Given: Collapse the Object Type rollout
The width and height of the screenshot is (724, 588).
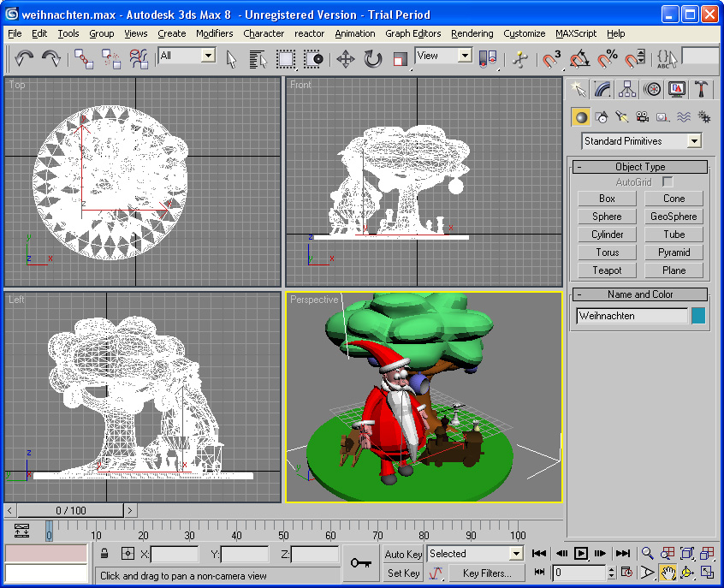Looking at the screenshot, I should click(x=640, y=167).
